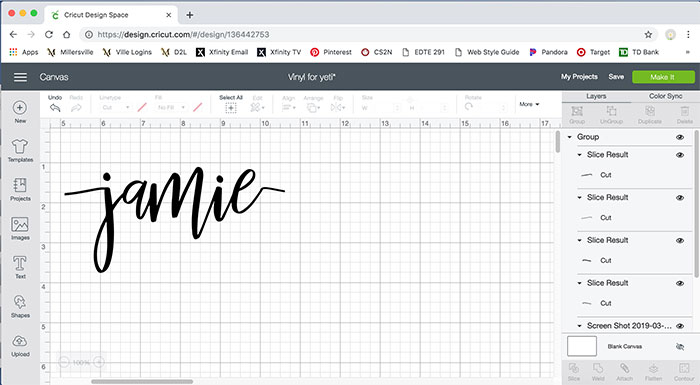Screen dimensions: 700x385
Task: Open the Xfinity Email bookmark
Action: coord(222,52)
